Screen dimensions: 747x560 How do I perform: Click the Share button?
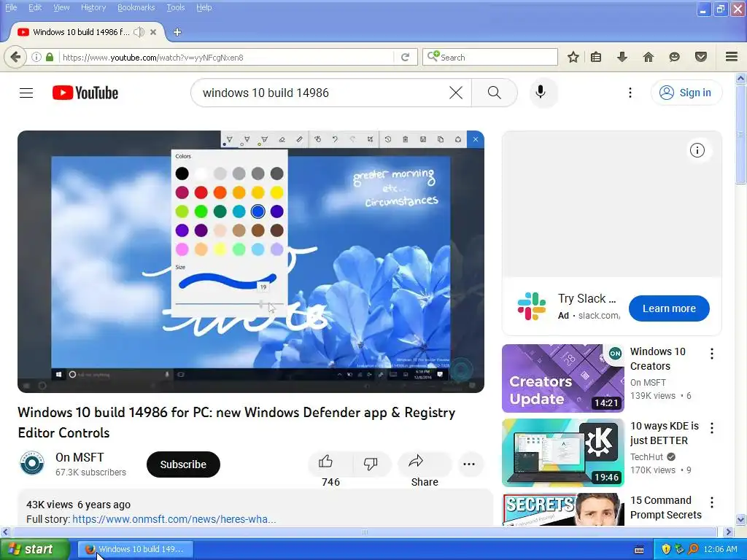[424, 470]
